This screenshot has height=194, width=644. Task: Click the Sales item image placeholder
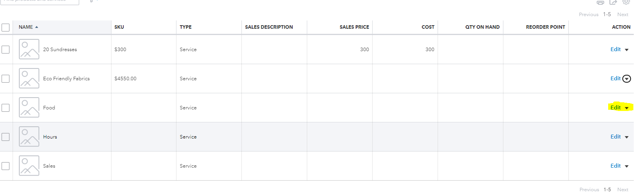[x=29, y=166]
